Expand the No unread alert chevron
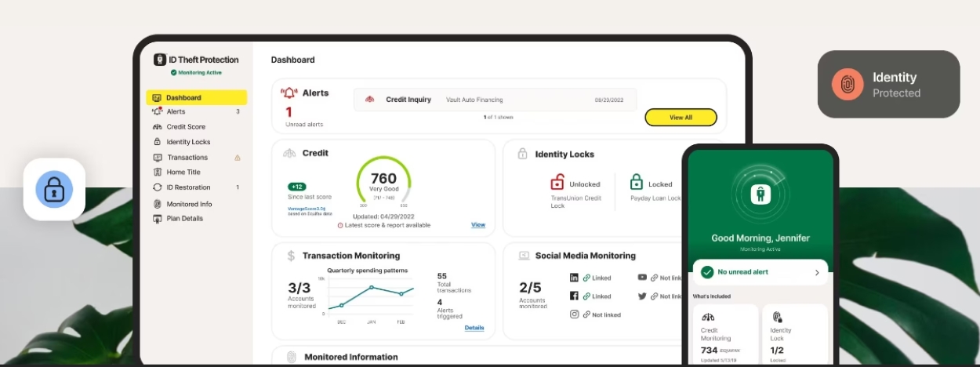The image size is (980, 367). (x=817, y=272)
